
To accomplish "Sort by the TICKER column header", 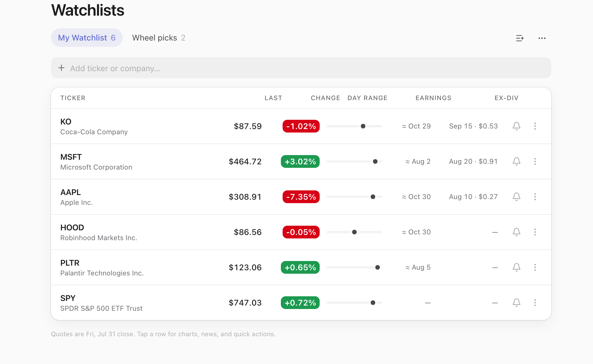I will point(73,98).
